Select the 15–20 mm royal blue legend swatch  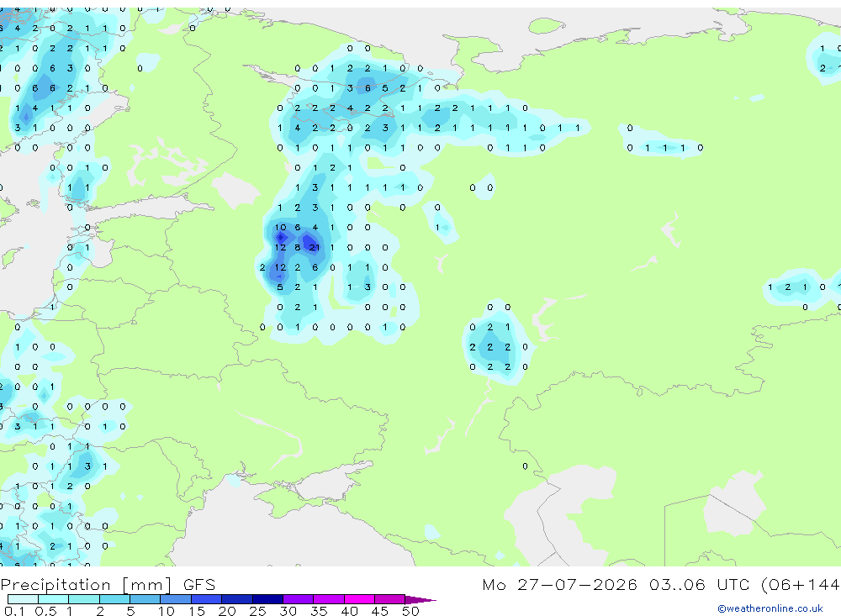[207, 599]
